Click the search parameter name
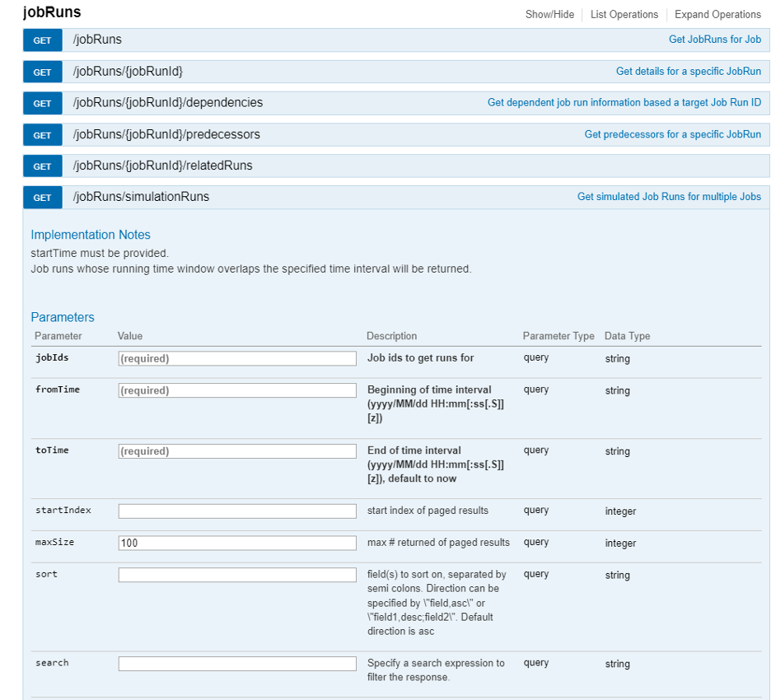771x700 pixels. point(52,663)
